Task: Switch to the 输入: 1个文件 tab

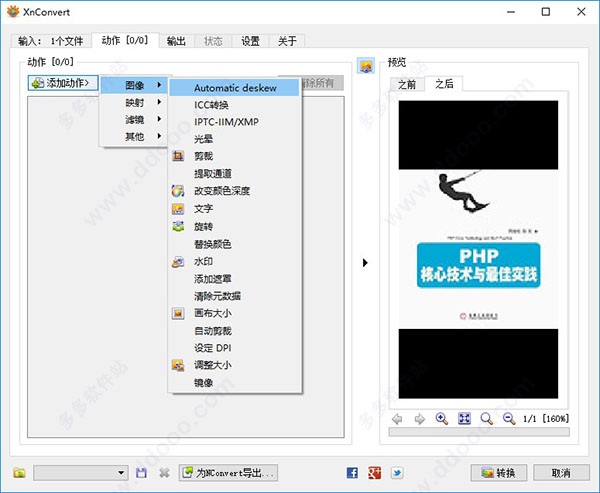Action: 51,41
